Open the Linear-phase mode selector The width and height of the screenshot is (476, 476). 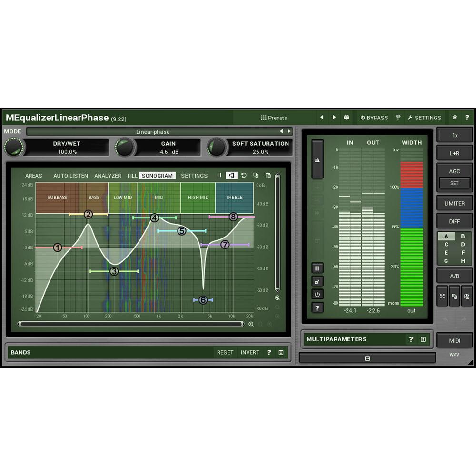[x=152, y=132]
